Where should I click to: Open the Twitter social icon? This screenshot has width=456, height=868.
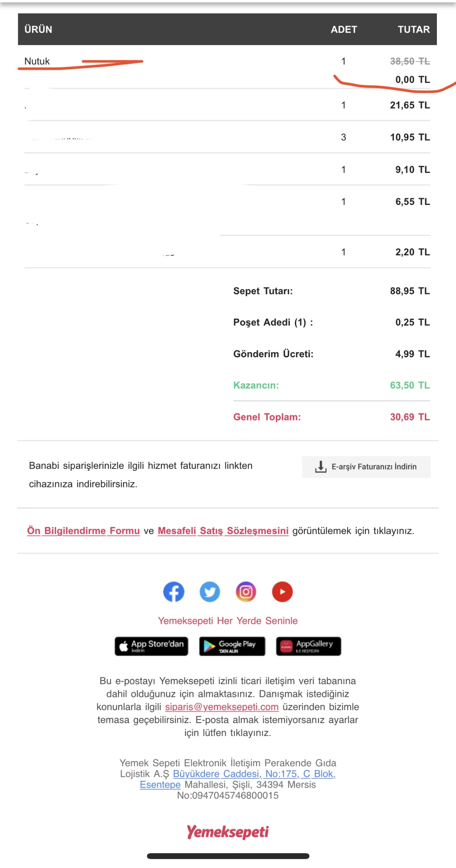[x=210, y=592]
